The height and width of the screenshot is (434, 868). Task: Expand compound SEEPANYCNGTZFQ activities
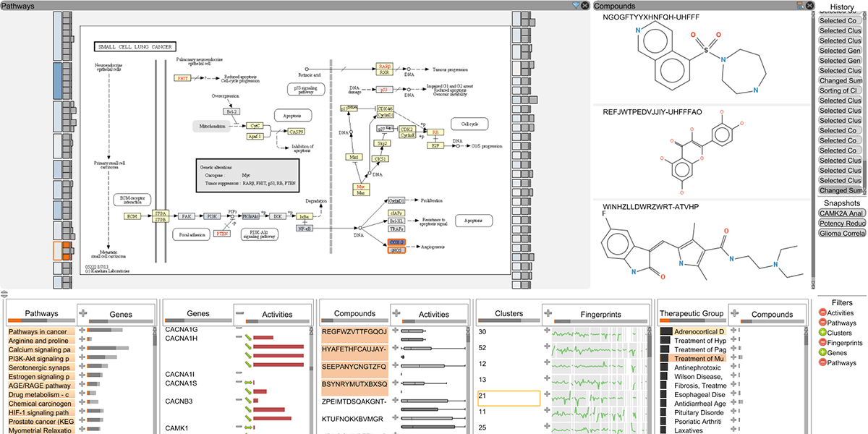pos(396,367)
